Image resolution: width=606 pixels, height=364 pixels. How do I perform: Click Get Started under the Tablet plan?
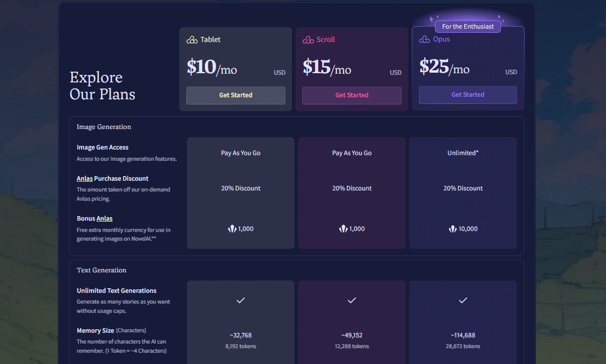coord(236,95)
